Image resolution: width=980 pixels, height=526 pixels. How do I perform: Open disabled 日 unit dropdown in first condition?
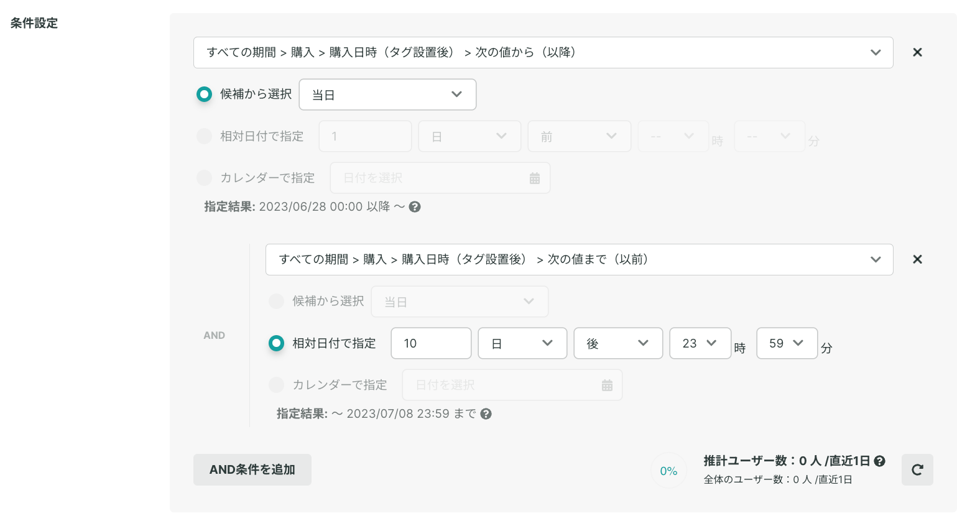[x=469, y=136]
